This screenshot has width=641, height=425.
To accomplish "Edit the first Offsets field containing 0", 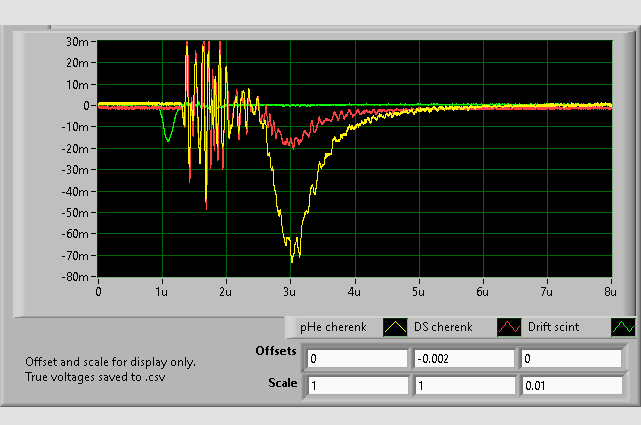I will [356, 359].
